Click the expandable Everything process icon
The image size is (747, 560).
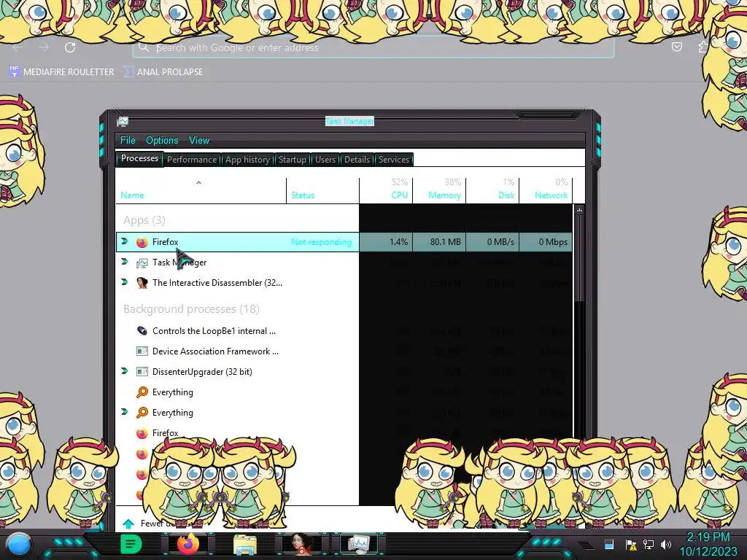[x=142, y=413]
